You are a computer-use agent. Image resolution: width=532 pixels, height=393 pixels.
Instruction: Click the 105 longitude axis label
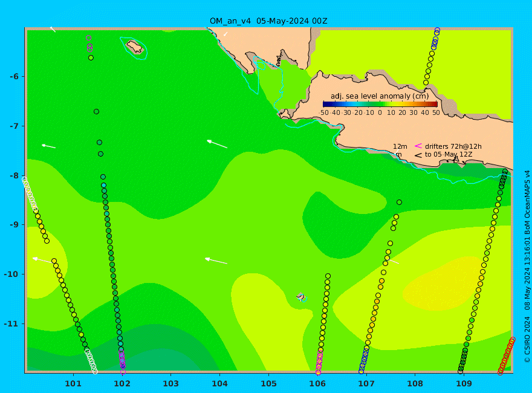coord(268,384)
